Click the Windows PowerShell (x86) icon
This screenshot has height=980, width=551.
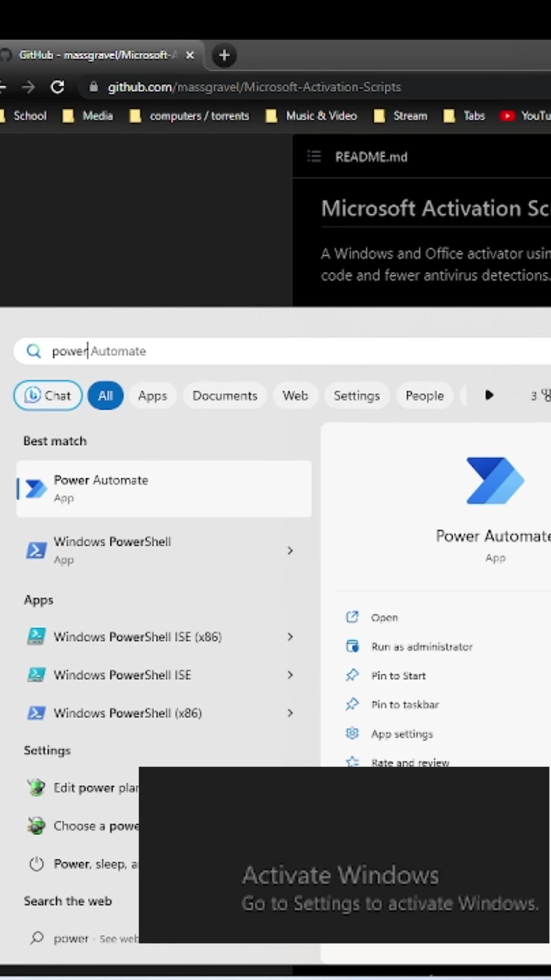(36, 713)
